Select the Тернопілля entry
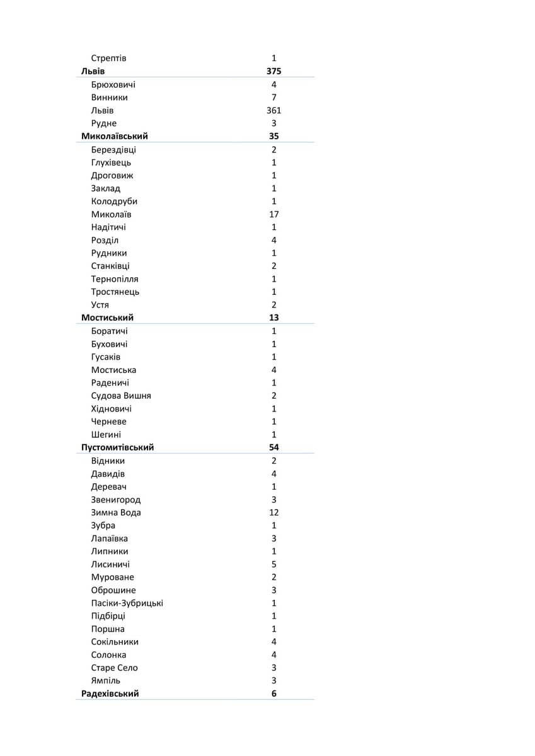The width and height of the screenshot is (535, 756). [x=115, y=279]
